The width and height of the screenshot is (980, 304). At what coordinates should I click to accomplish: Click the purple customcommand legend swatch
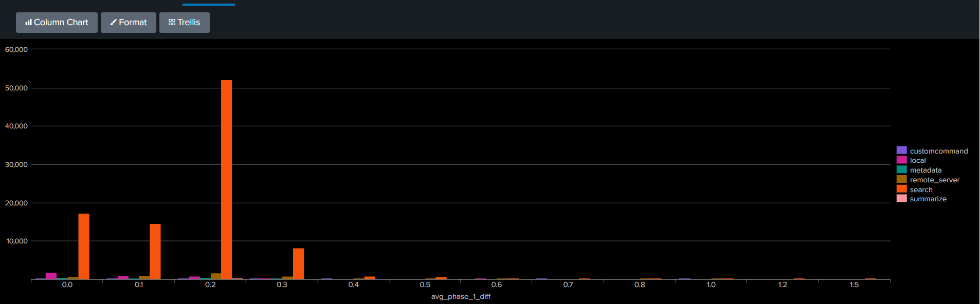coord(901,150)
